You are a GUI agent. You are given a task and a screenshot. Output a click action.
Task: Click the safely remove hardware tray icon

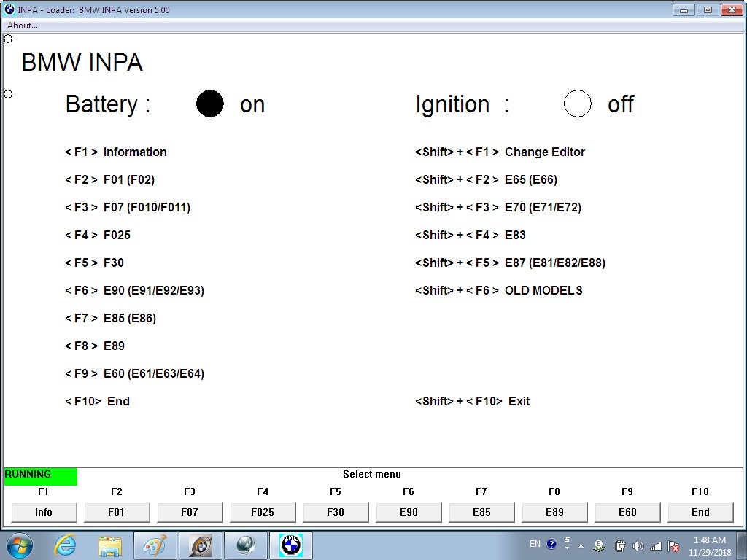pyautogui.click(x=600, y=545)
